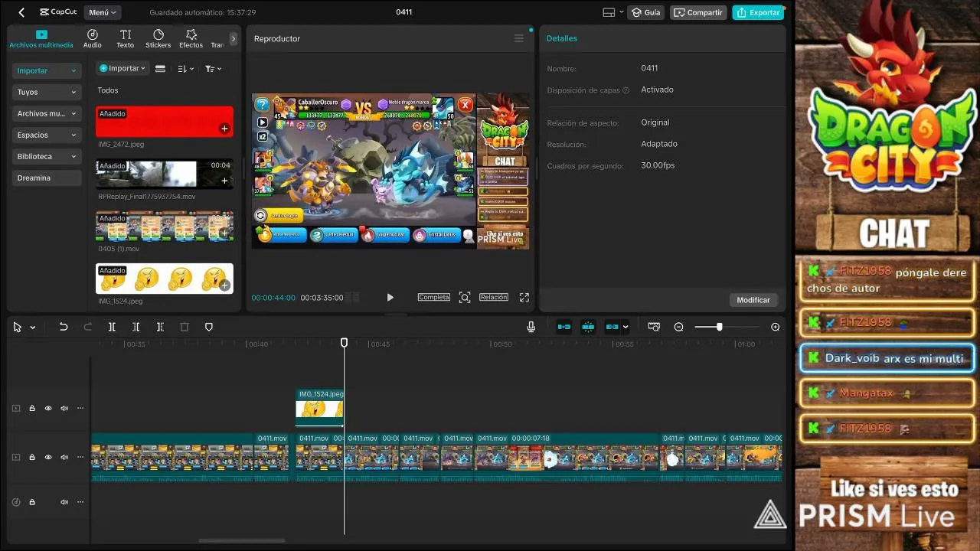Screen dimensions: 980x551
Task: Click the Completa quality button
Action: (434, 297)
